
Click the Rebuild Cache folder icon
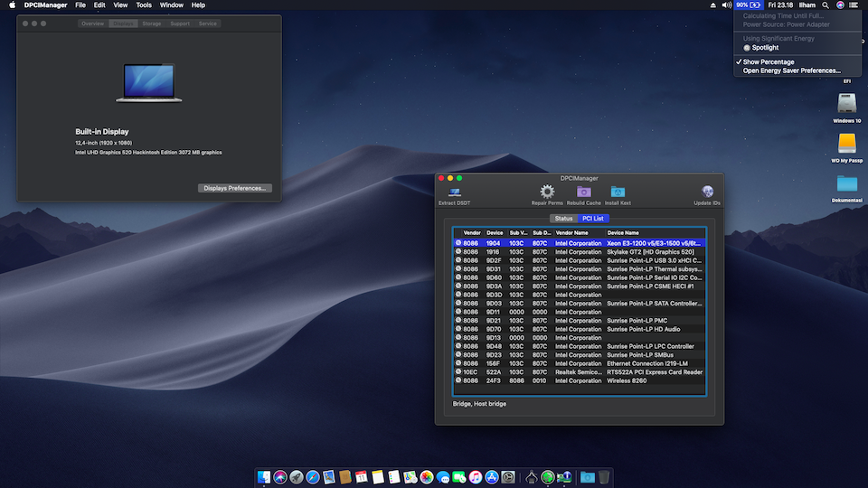(x=583, y=192)
